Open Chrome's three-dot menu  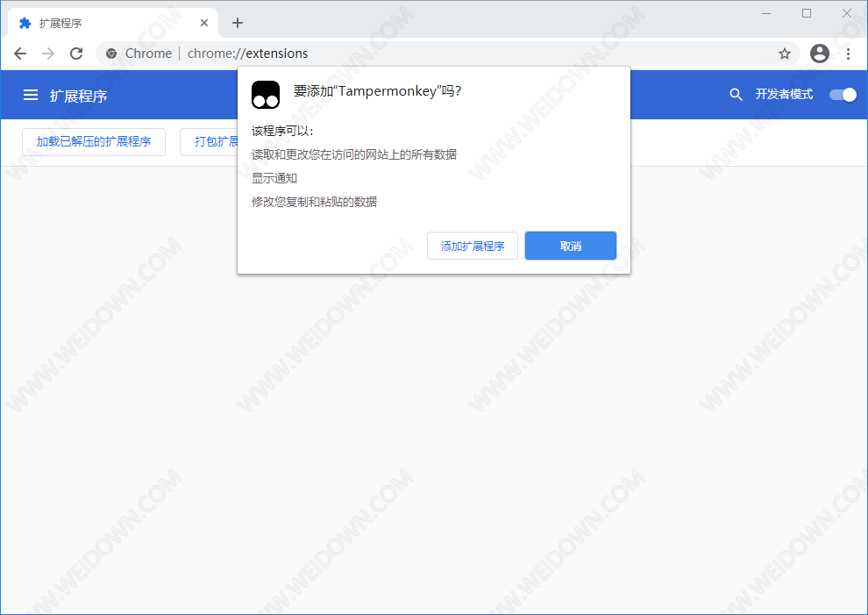coord(848,54)
